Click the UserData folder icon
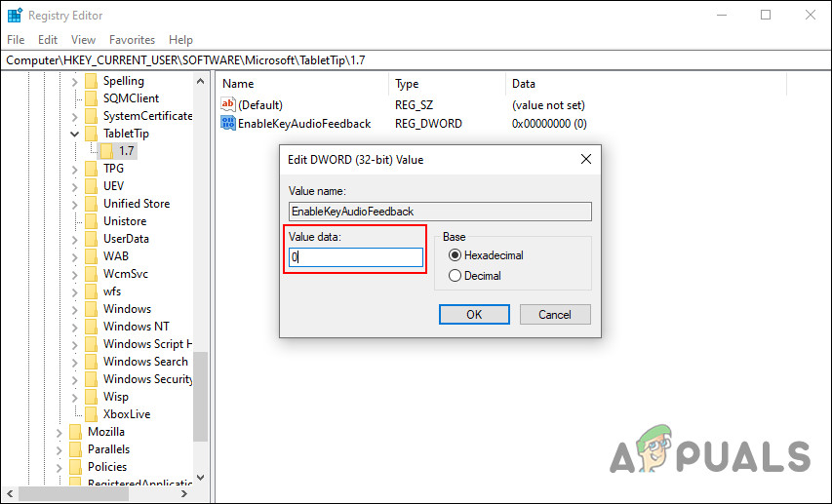 [x=92, y=238]
